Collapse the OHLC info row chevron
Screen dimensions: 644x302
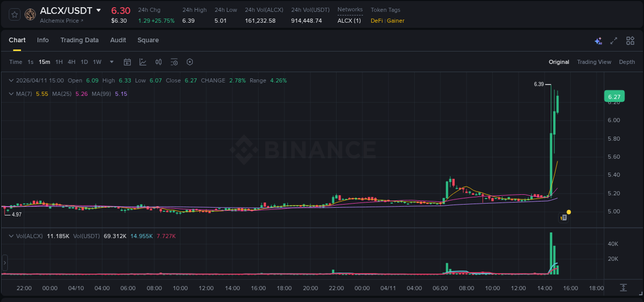pos(11,80)
